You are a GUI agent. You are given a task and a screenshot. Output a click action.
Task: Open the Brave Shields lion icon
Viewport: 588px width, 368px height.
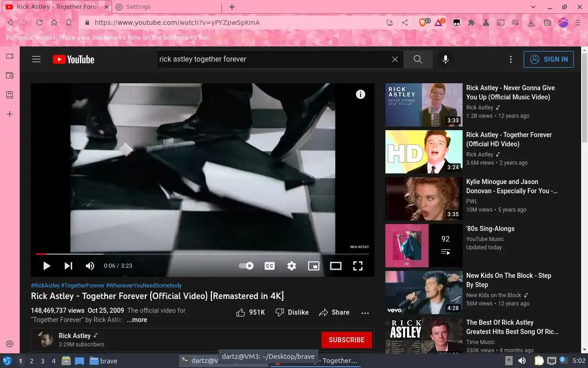click(423, 23)
